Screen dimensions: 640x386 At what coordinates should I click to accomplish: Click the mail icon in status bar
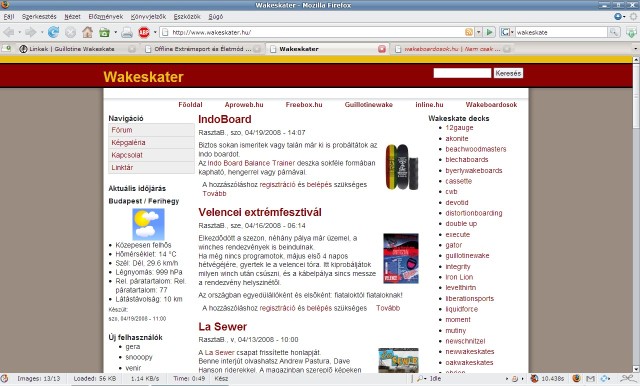590,379
